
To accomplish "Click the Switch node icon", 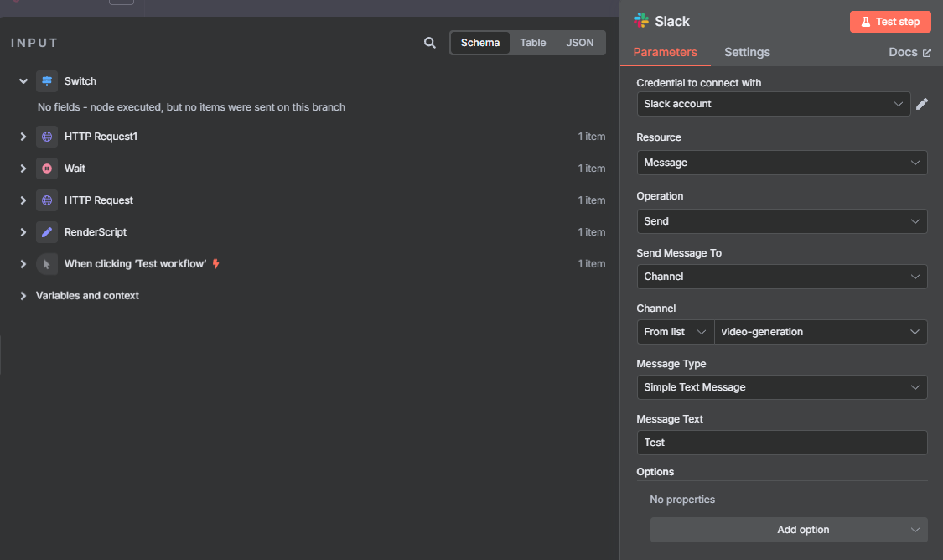I will tap(47, 81).
